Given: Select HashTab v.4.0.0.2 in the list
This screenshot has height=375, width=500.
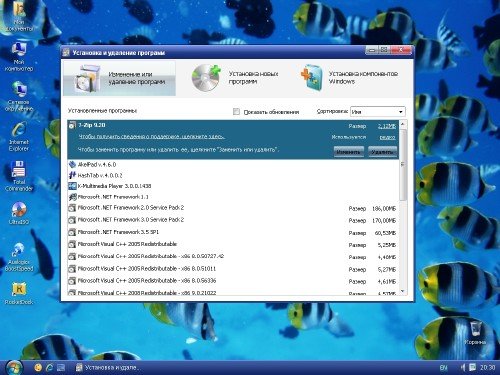Looking at the screenshot, I should pyautogui.click(x=233, y=175).
